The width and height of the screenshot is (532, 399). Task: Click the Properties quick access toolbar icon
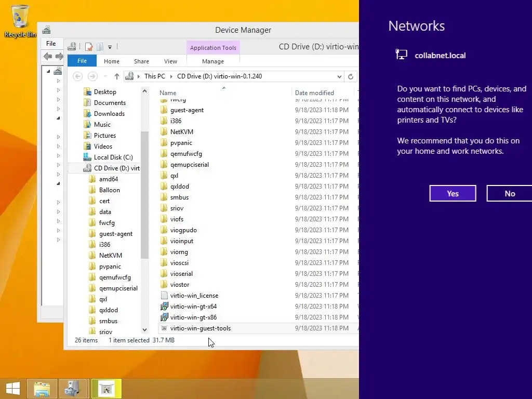click(89, 46)
